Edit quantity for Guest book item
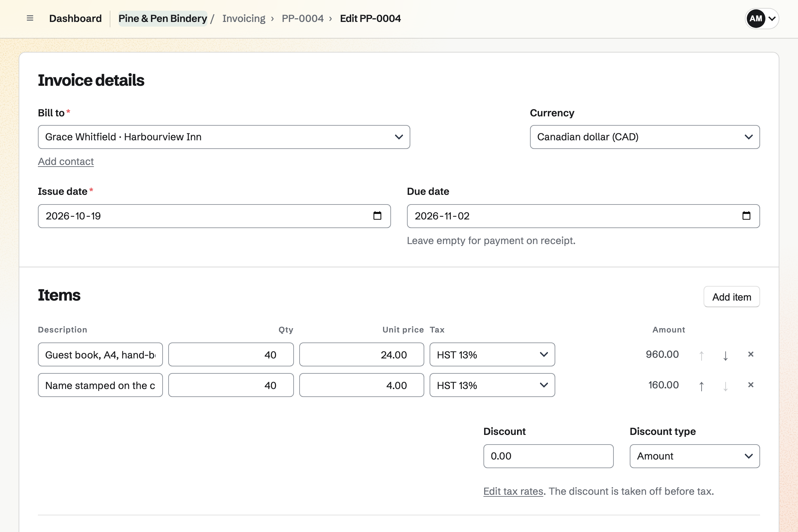This screenshot has width=798, height=532. coord(231,354)
